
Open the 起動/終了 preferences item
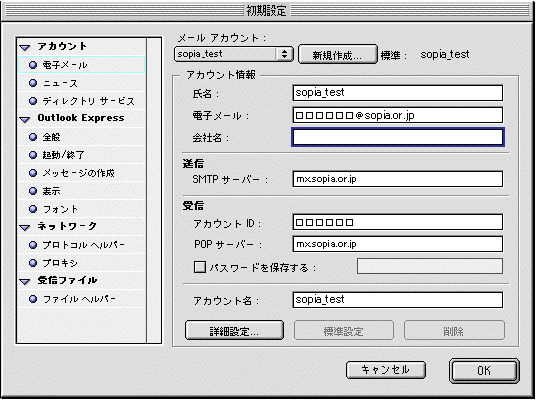point(81,155)
